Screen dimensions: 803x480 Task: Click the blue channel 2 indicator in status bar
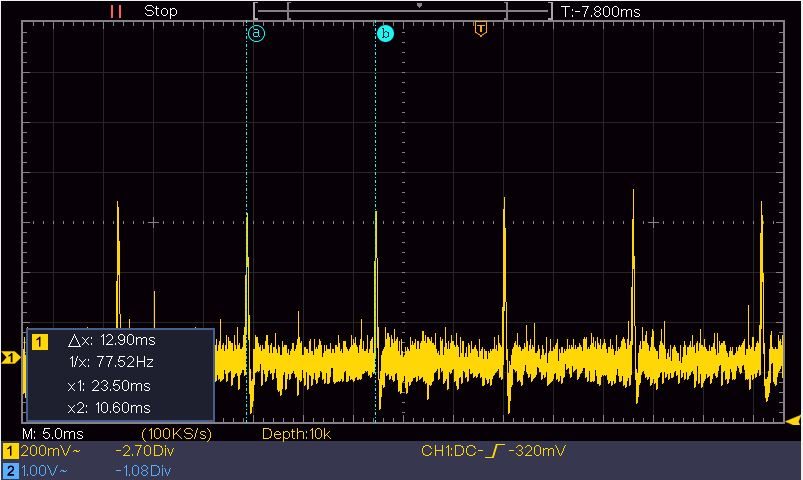[10, 471]
